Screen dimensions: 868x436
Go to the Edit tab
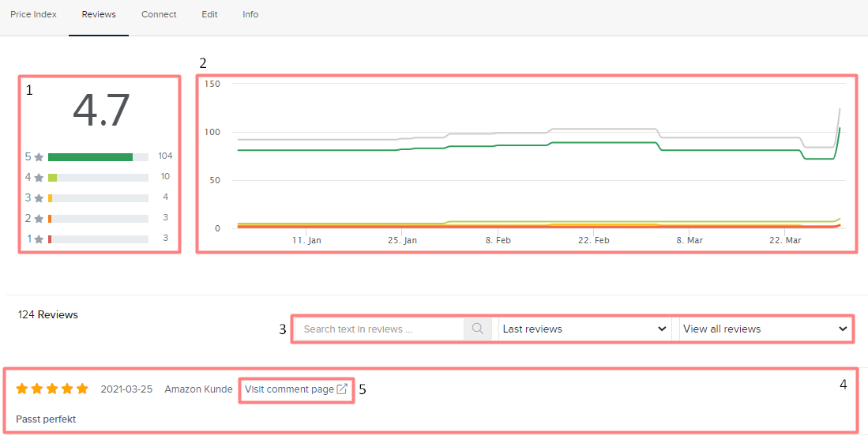pyautogui.click(x=209, y=14)
